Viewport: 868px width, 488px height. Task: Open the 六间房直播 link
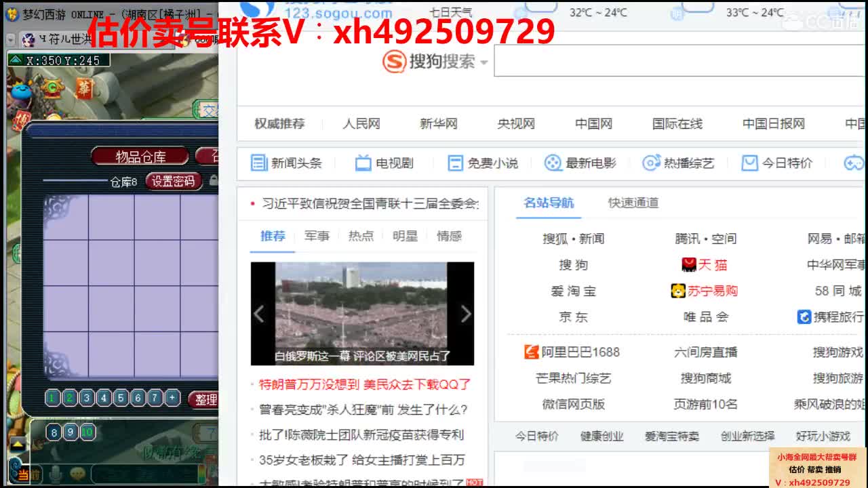click(x=705, y=352)
